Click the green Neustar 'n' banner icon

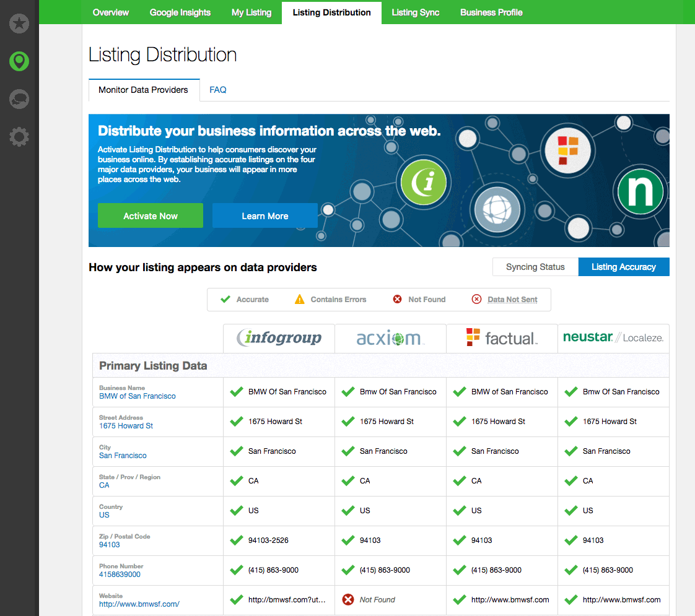pyautogui.click(x=640, y=192)
